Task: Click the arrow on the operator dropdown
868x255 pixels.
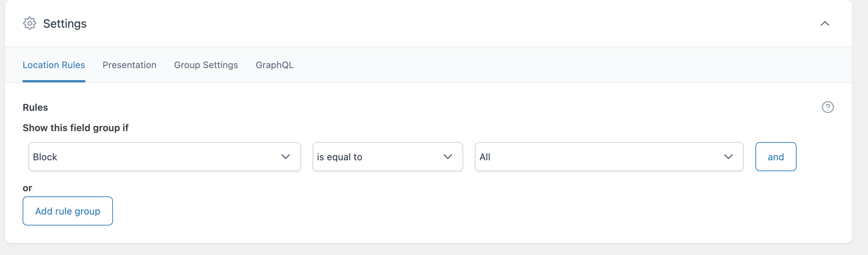Action: (448, 157)
